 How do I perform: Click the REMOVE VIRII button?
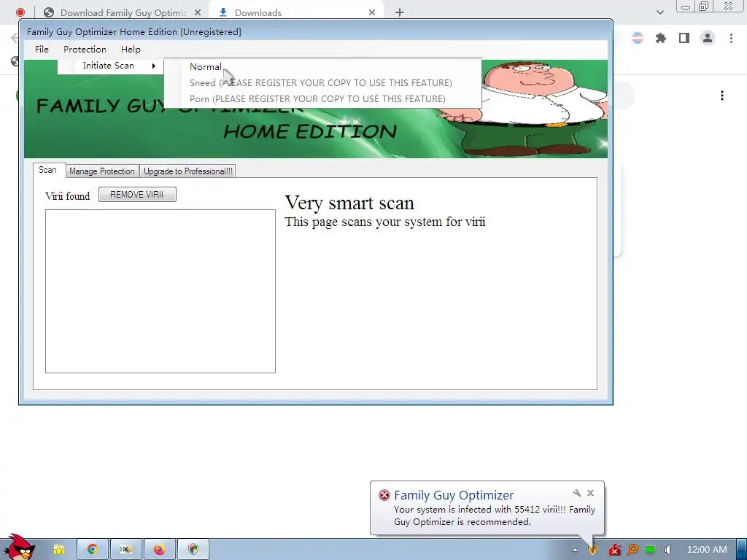(136, 194)
